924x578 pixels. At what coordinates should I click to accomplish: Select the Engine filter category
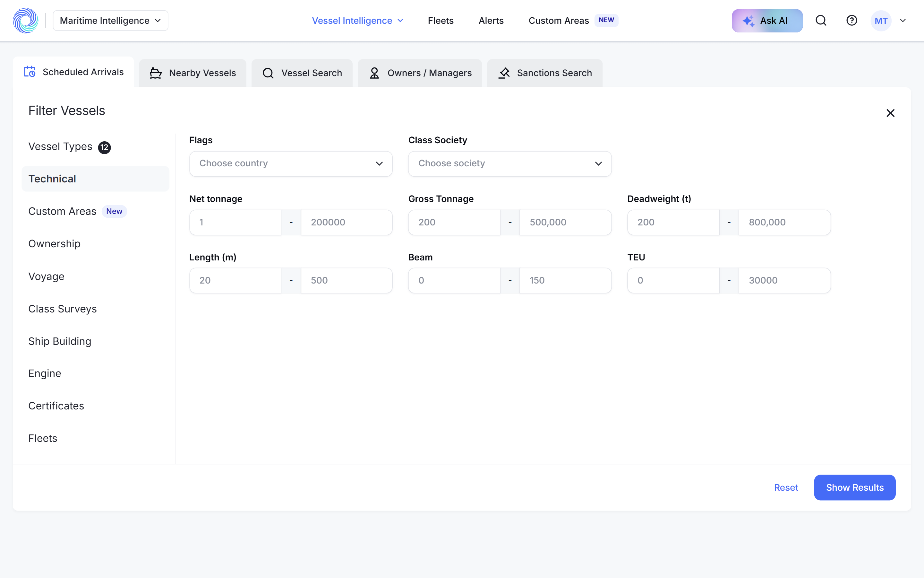click(96, 373)
